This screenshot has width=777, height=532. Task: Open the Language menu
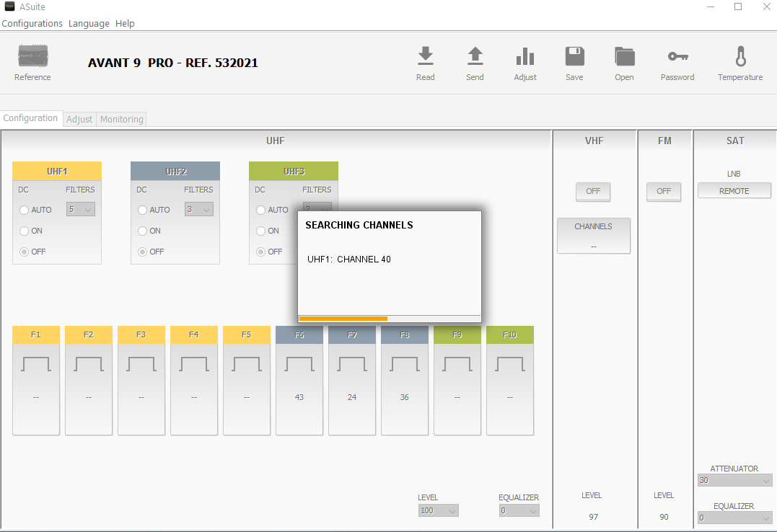tap(89, 23)
